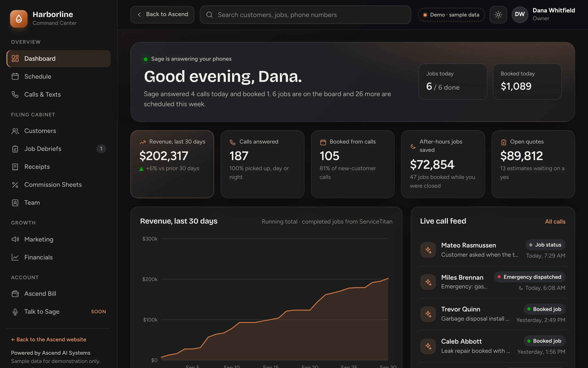Click the Ascend Bill wallet icon
The height and width of the screenshot is (368, 588).
coord(15,294)
